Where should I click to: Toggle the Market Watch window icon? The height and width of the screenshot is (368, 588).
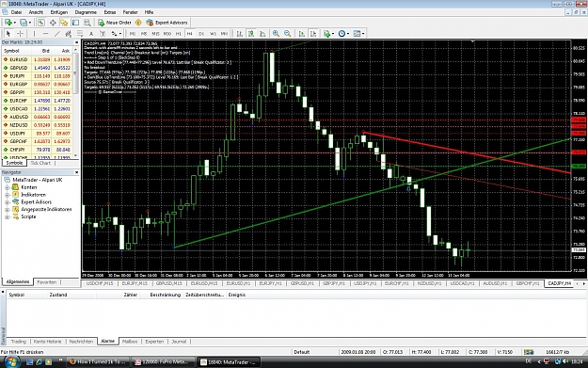41,23
